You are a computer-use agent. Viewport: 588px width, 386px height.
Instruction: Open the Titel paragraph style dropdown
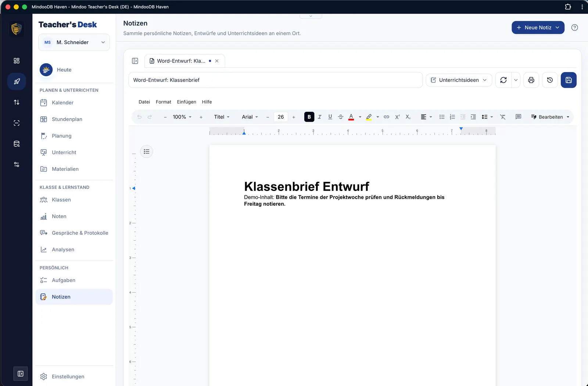pyautogui.click(x=222, y=117)
